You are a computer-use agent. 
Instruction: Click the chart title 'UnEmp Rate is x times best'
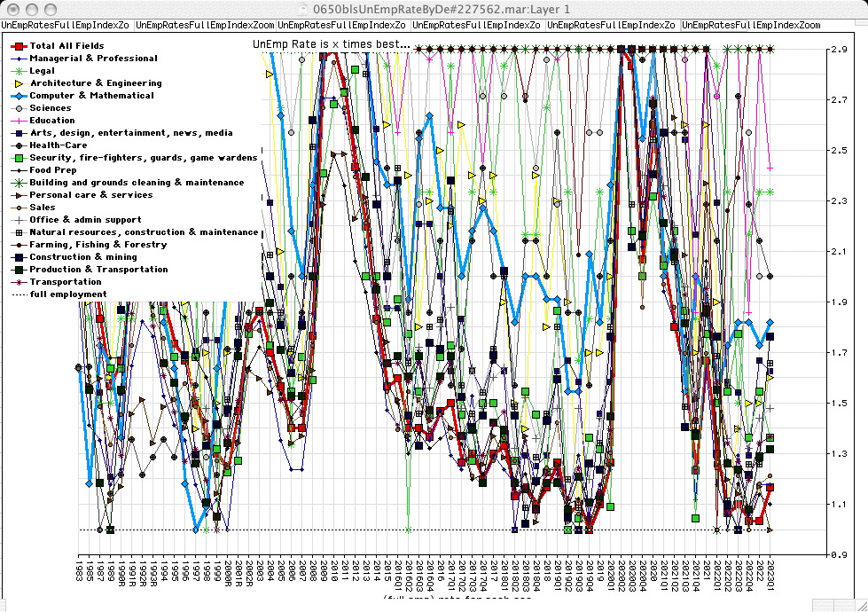pos(331,43)
